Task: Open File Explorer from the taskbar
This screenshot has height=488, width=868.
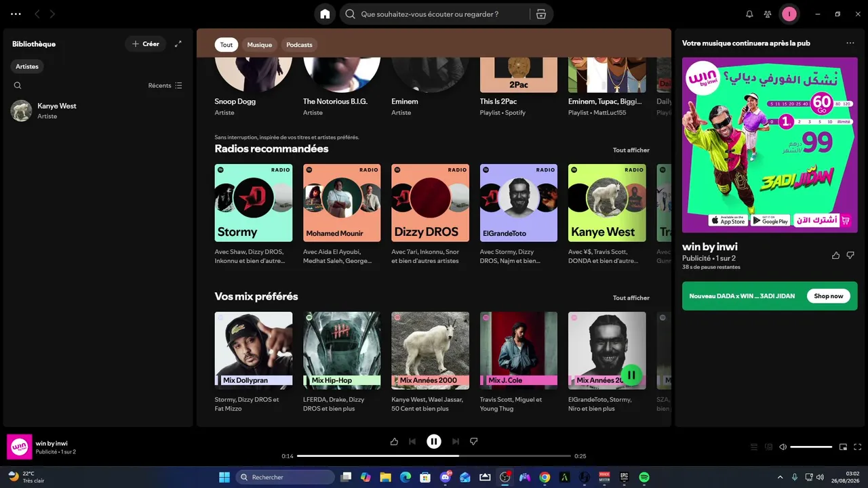Action: [x=385, y=477]
